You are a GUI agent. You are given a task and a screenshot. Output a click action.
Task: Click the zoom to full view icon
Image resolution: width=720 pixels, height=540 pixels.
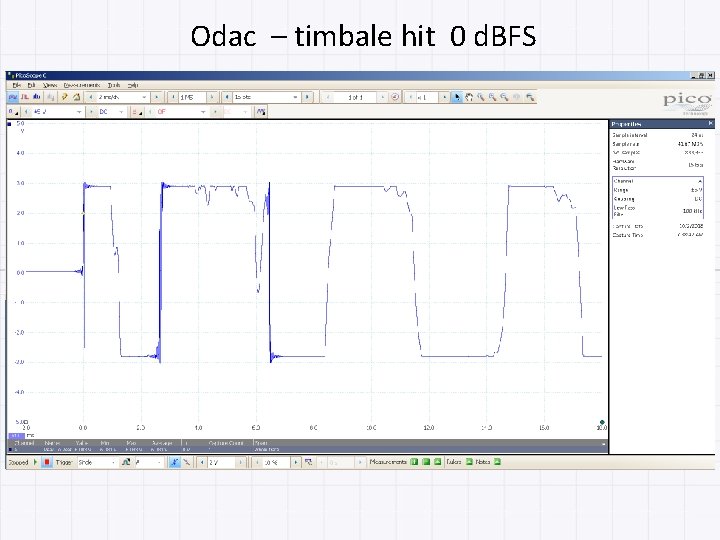click(x=530, y=97)
